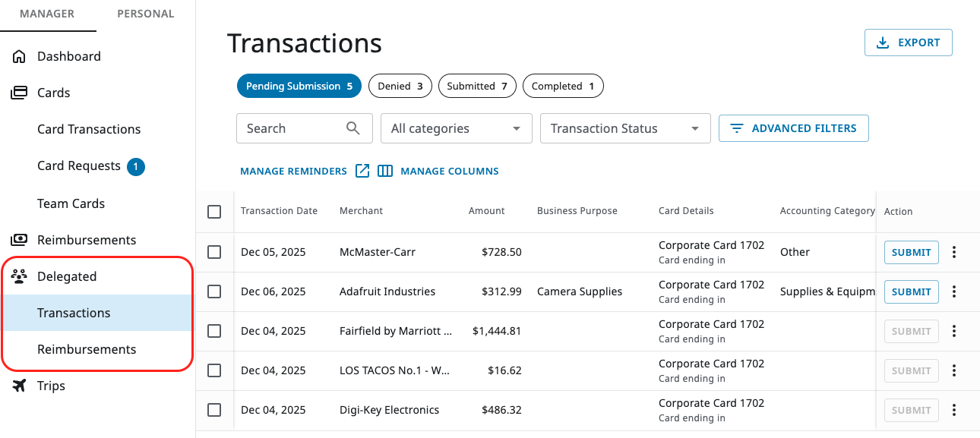Open Manage Reminders external link icon
The width and height of the screenshot is (980, 438).
point(362,171)
